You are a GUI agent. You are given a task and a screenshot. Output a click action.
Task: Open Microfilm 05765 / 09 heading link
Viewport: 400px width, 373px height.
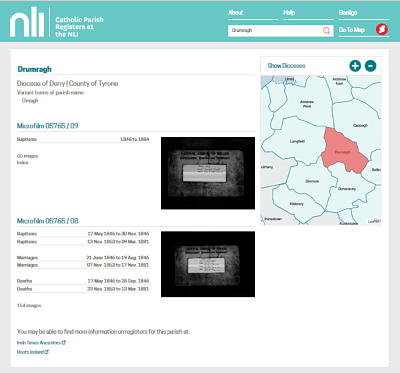[x=48, y=126]
